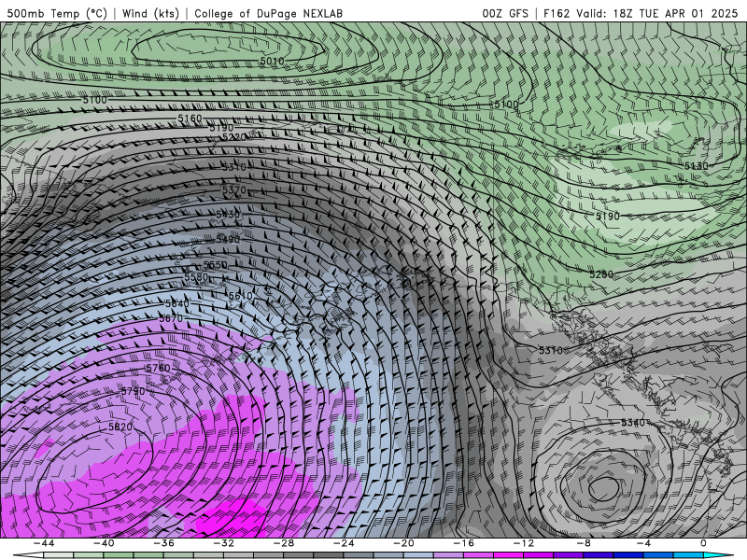
Task: Select the 5010 height contour label
Action: [x=272, y=61]
